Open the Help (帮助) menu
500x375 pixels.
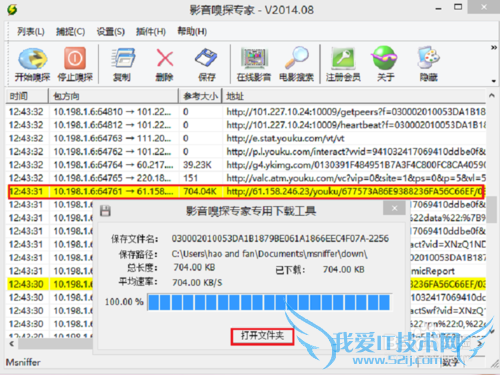(x=192, y=32)
